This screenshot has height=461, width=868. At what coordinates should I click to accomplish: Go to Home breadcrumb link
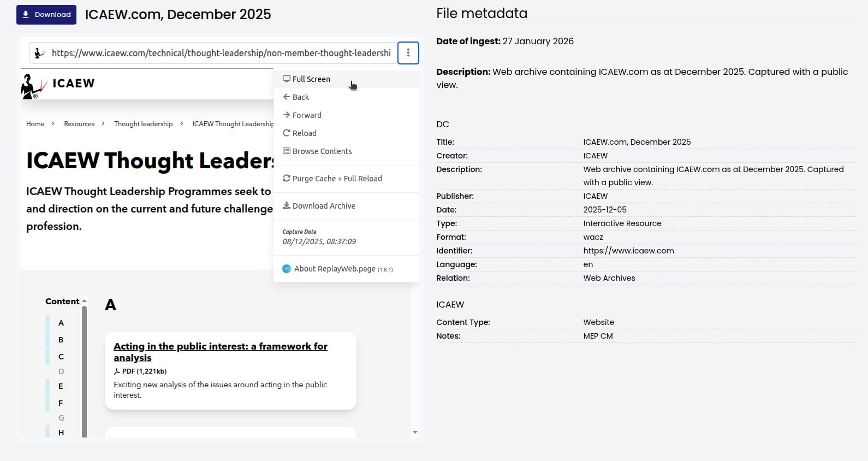(x=35, y=124)
